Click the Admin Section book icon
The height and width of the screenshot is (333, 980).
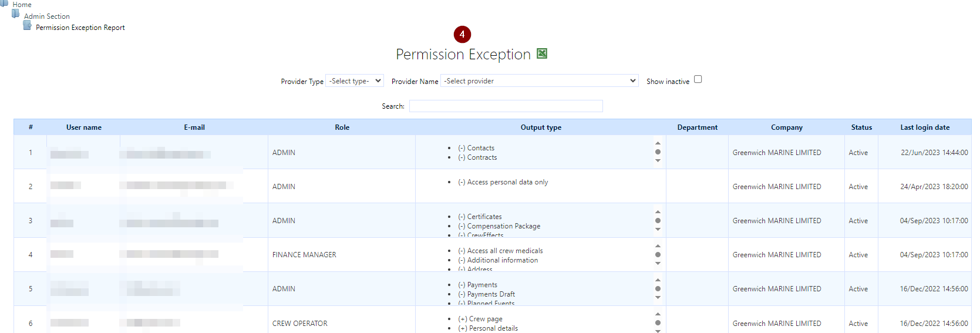(x=16, y=14)
